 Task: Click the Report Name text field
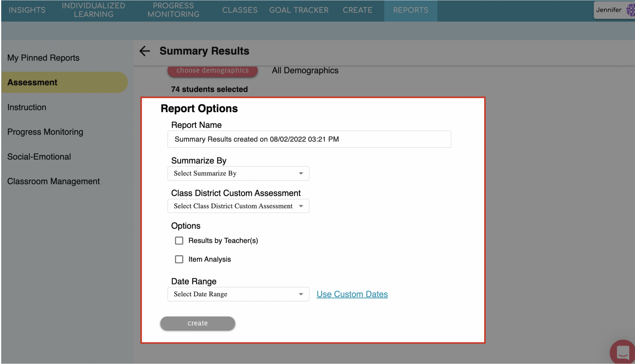click(309, 139)
